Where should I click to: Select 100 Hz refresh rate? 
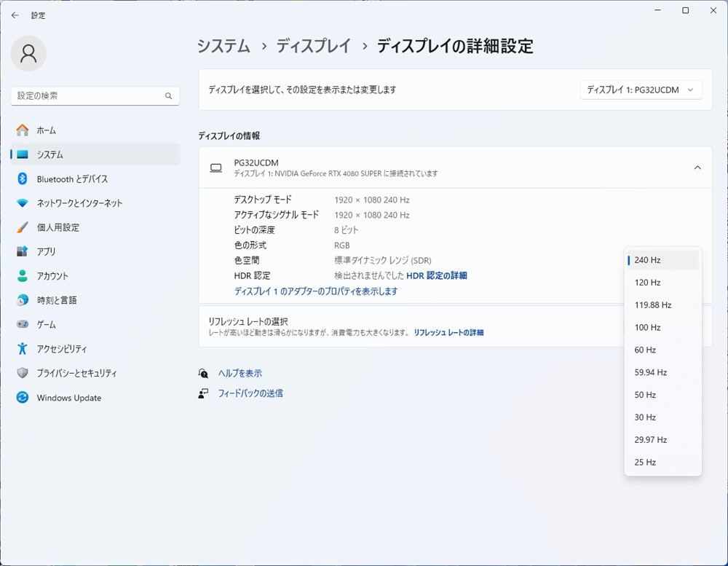662,328
